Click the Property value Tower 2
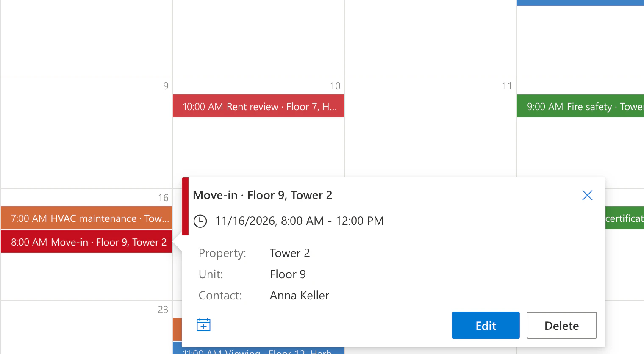The image size is (644, 354). [x=290, y=253]
